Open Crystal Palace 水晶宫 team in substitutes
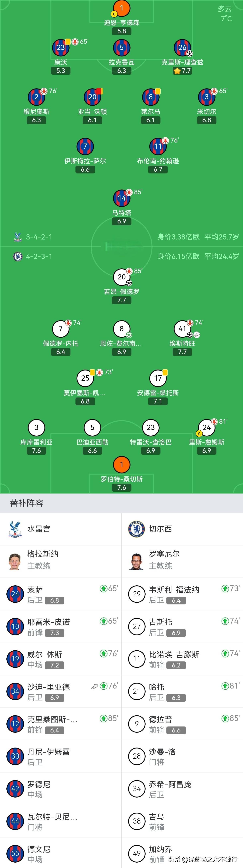The image size is (243, 868). [39, 529]
